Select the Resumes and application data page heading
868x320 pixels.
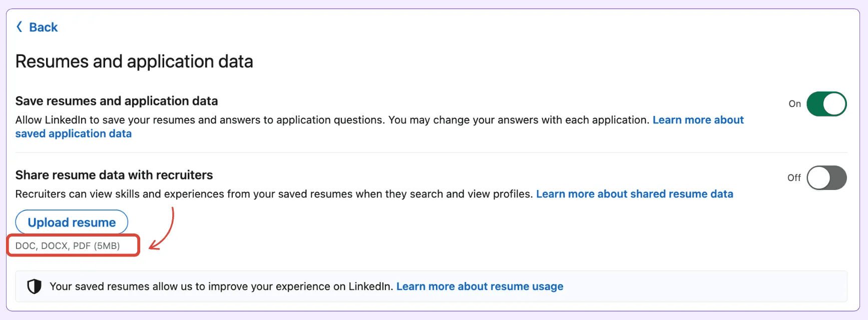point(134,61)
